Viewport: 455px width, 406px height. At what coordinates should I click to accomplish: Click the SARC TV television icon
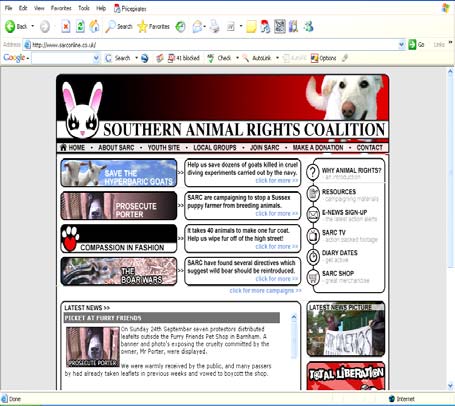point(313,236)
